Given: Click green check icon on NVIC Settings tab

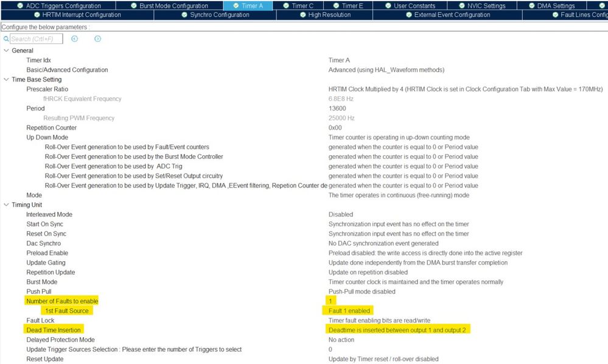Looking at the screenshot, I should tap(461, 5).
